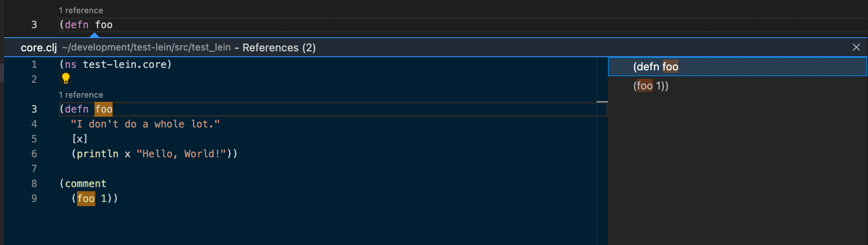Select the defn keyword on line 3
Screen dimensions: 868x245
(x=77, y=109)
